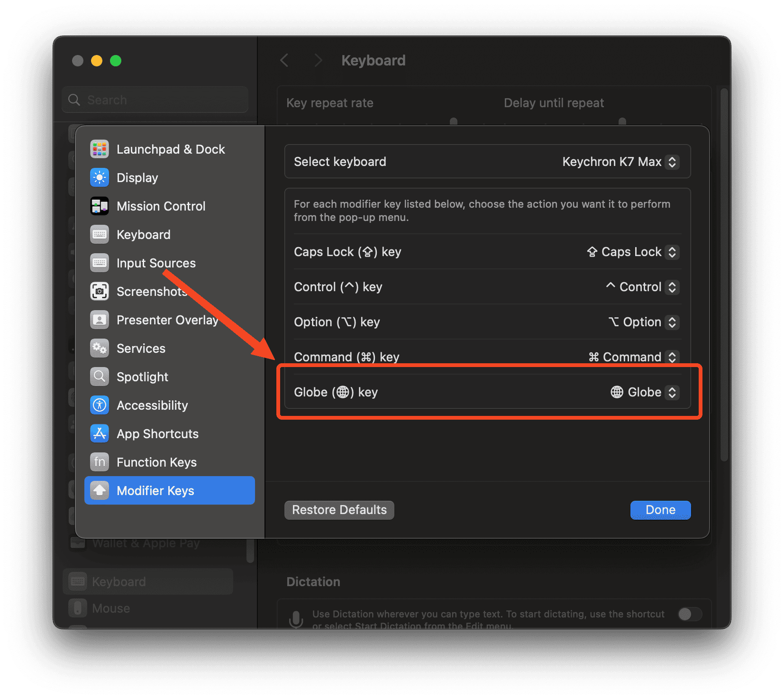Click the Mouse icon in settings sidebar
The height and width of the screenshot is (699, 784).
[78, 608]
